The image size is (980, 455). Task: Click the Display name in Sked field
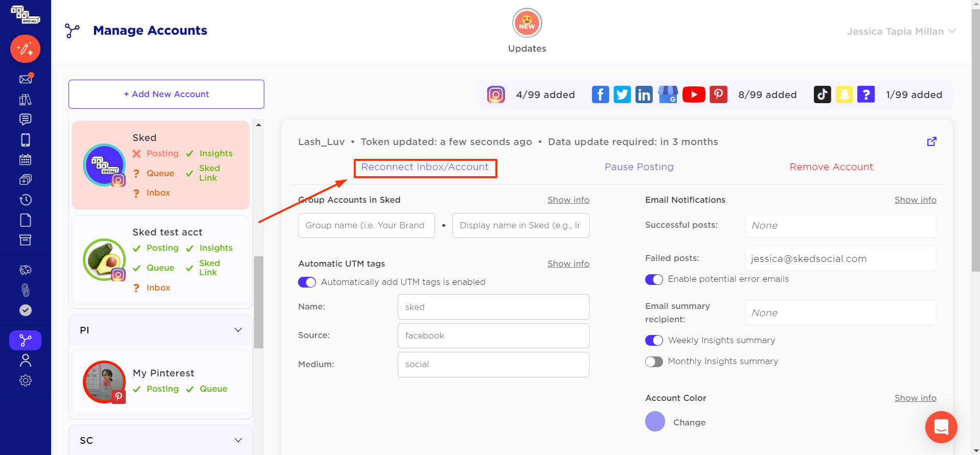(x=520, y=225)
